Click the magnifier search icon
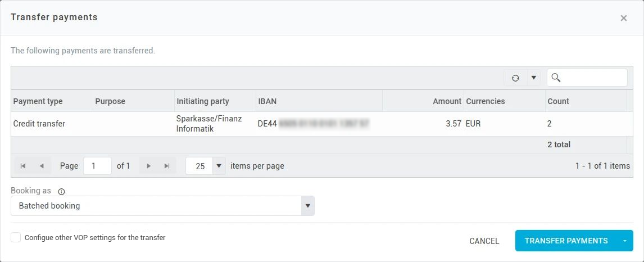 [556, 78]
